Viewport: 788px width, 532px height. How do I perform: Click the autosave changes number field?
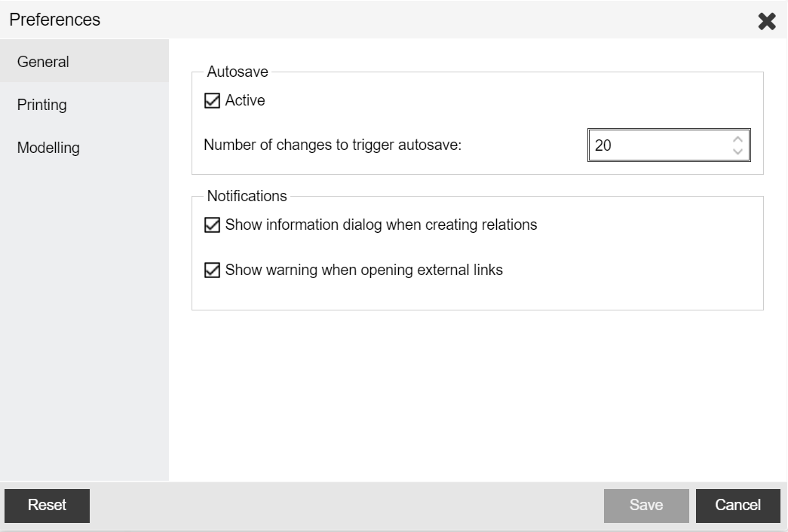coord(656,145)
